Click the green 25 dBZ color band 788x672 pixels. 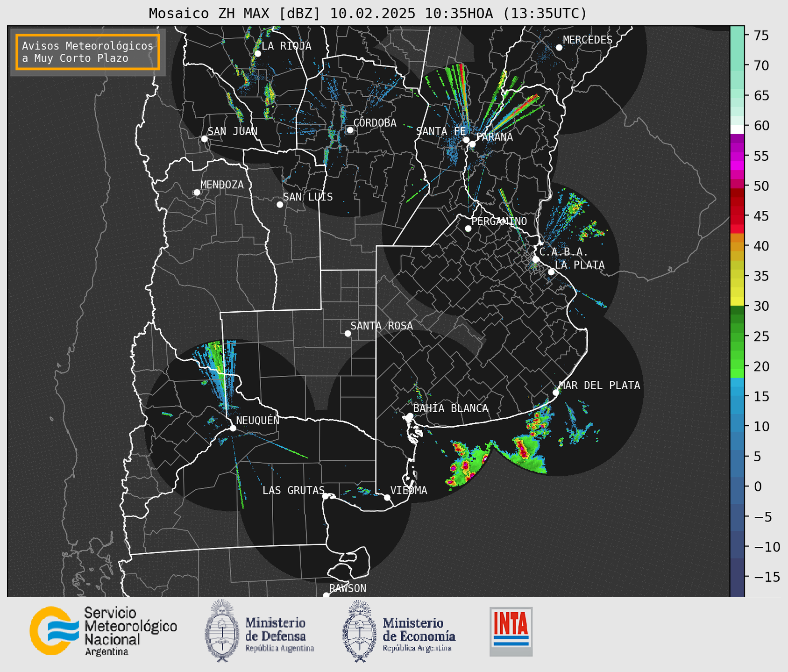click(x=737, y=336)
